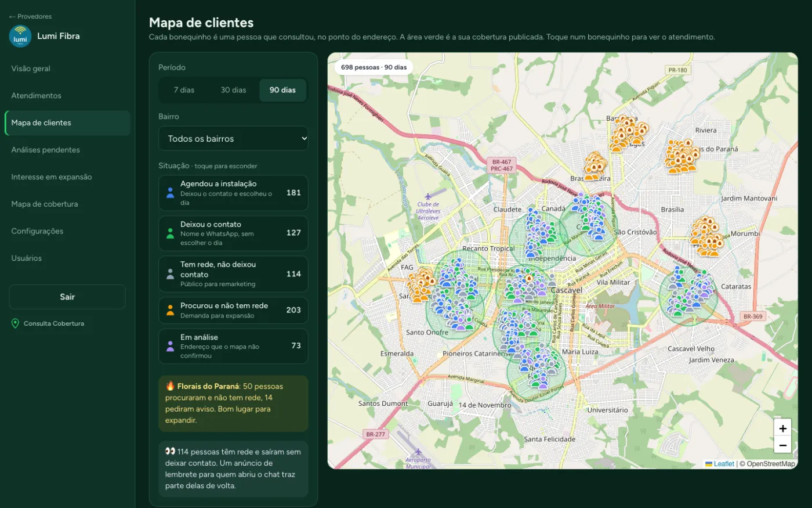812x508 pixels.
Task: Click the Lumi Fibra logo icon
Action: [20, 36]
